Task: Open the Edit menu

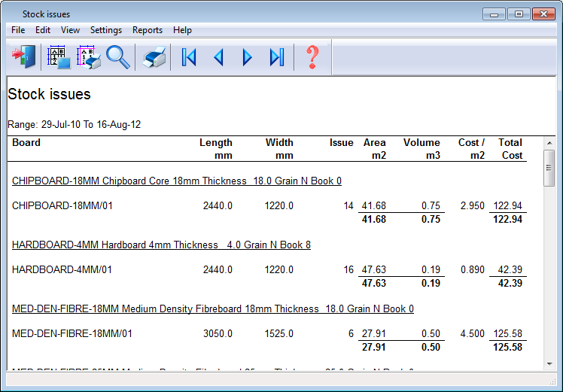Action: 43,30
